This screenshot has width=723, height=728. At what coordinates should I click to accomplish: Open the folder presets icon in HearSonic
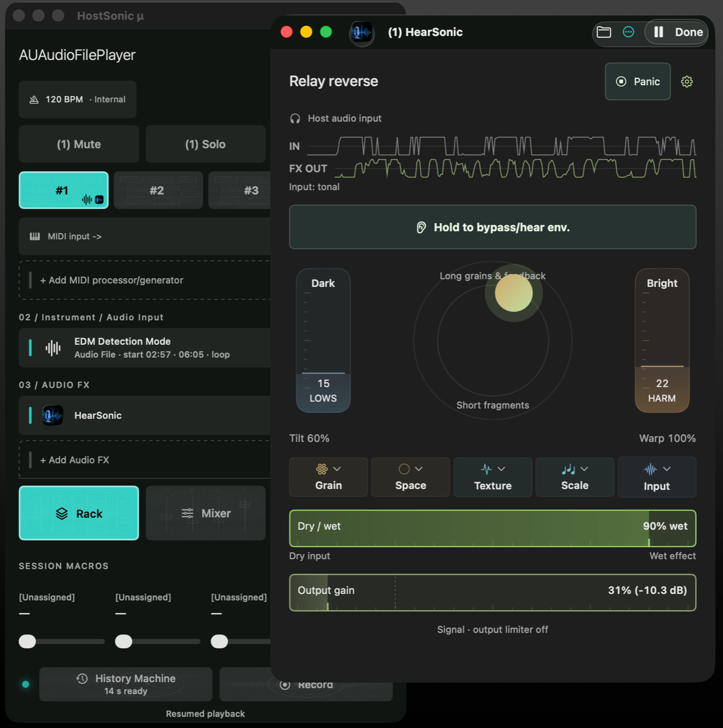(x=603, y=32)
